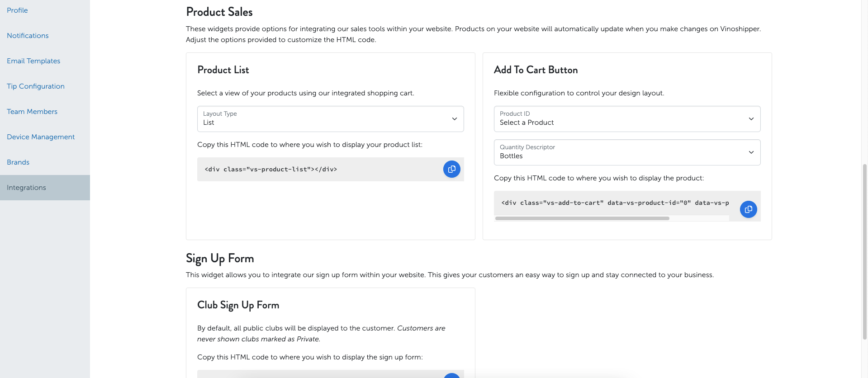The height and width of the screenshot is (378, 868).
Task: Open Device Management section
Action: 41,137
